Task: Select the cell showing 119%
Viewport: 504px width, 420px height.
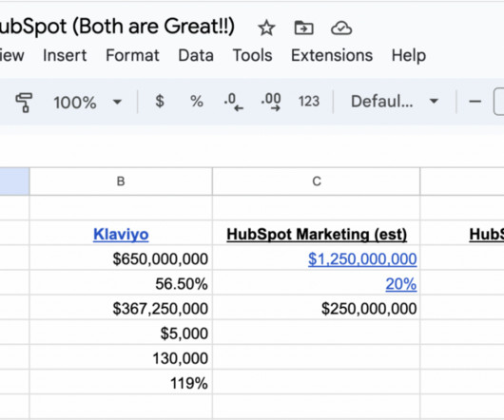Action: (121, 382)
